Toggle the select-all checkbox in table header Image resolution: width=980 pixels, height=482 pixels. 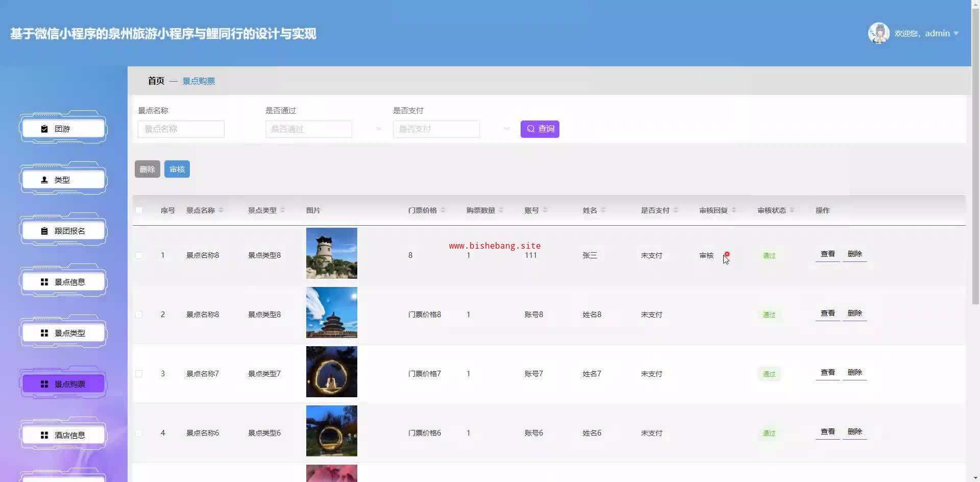pos(139,210)
